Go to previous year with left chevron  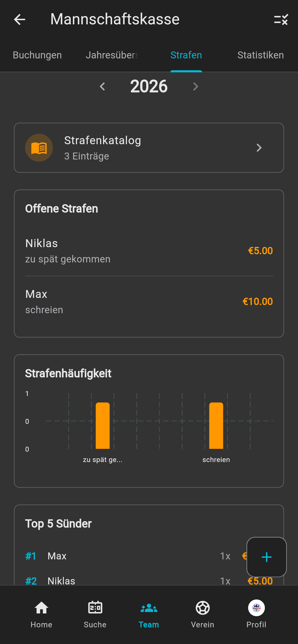point(103,86)
